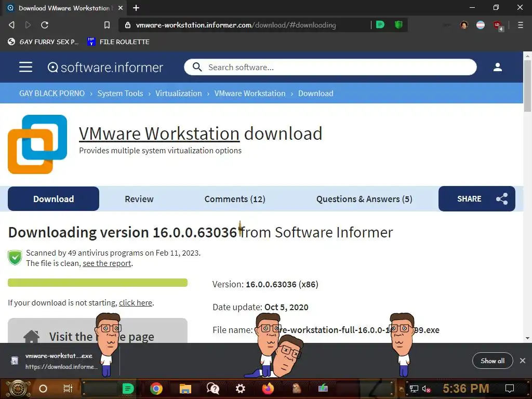
Task: Click the SHARE button
Action: pos(477,199)
